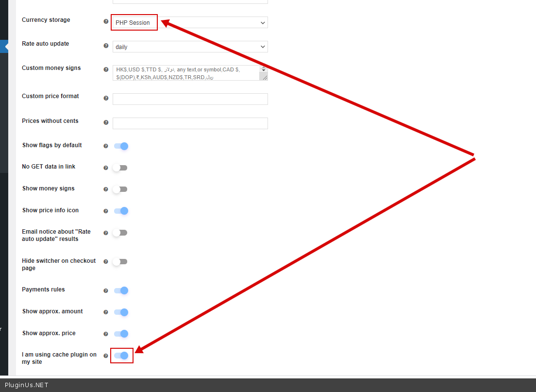Click help icon beside Rate auto update

(106, 46)
